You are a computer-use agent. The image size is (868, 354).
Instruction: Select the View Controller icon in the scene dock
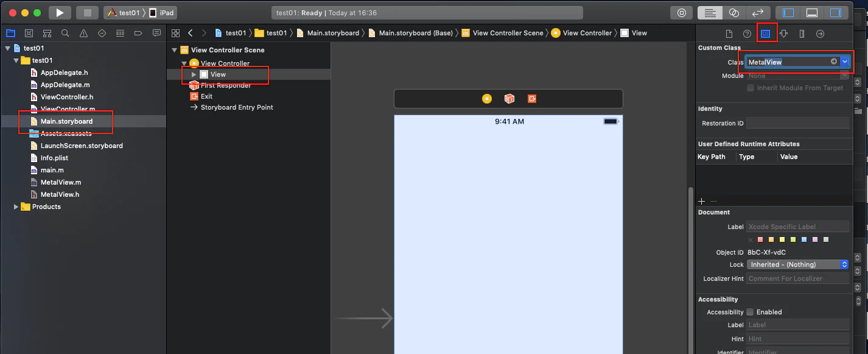[487, 99]
